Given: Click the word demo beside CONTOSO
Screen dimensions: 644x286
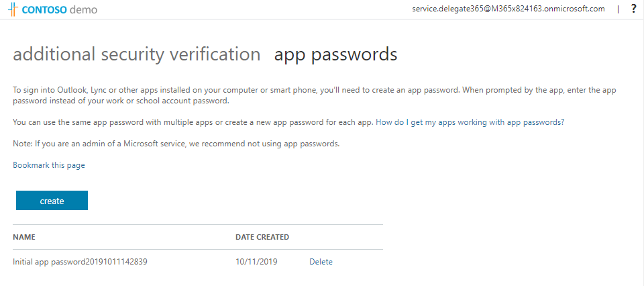Looking at the screenshot, I should [x=83, y=9].
